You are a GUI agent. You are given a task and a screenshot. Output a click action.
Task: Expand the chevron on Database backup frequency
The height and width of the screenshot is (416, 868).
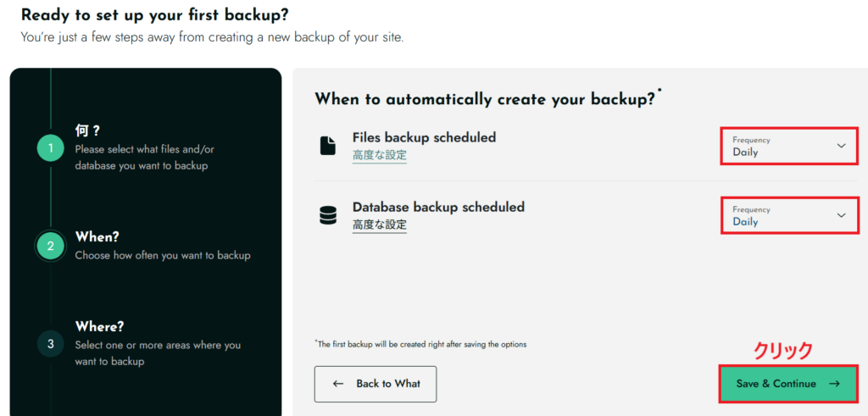(841, 215)
